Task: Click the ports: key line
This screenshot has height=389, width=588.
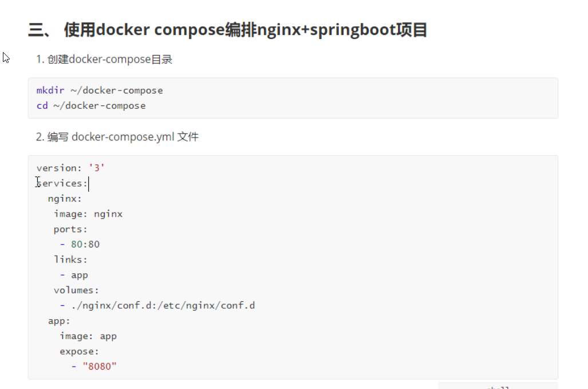Action: click(x=70, y=229)
